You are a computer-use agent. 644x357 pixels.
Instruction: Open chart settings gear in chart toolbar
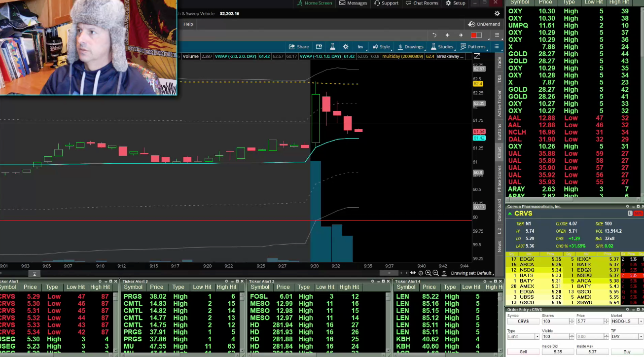point(346,47)
